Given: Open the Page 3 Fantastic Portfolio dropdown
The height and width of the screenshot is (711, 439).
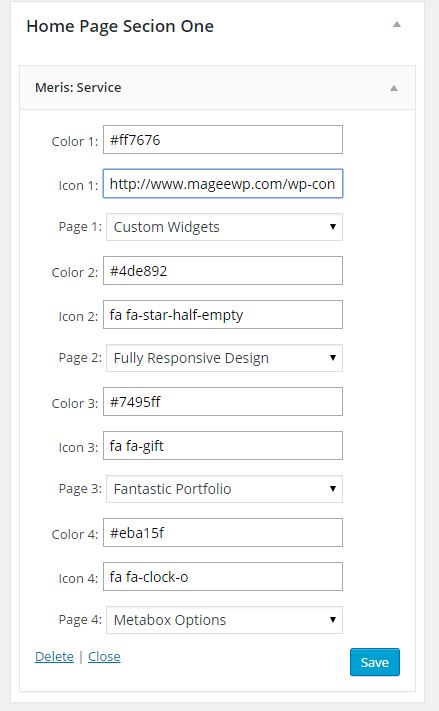Looking at the screenshot, I should coord(224,489).
